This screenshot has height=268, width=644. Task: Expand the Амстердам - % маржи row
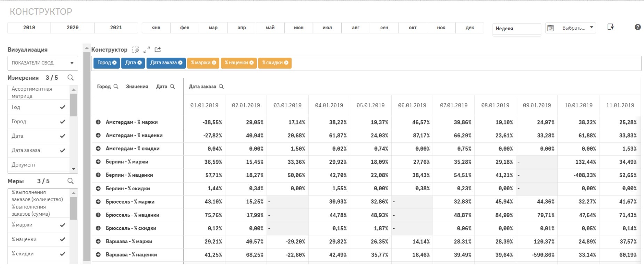(98, 122)
